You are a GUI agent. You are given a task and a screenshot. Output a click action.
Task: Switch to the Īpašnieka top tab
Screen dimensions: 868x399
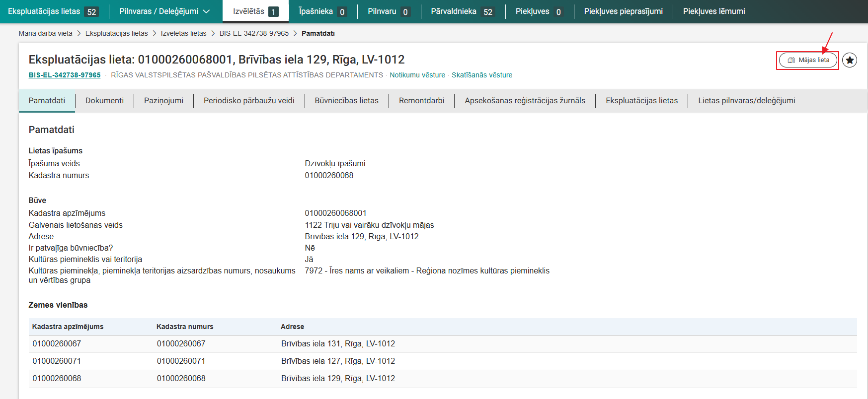[x=322, y=11]
